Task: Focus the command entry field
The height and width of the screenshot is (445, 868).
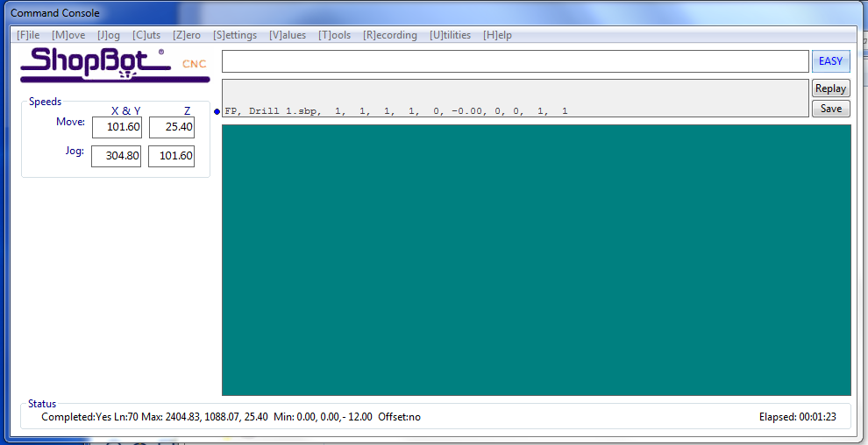Action: pos(516,60)
